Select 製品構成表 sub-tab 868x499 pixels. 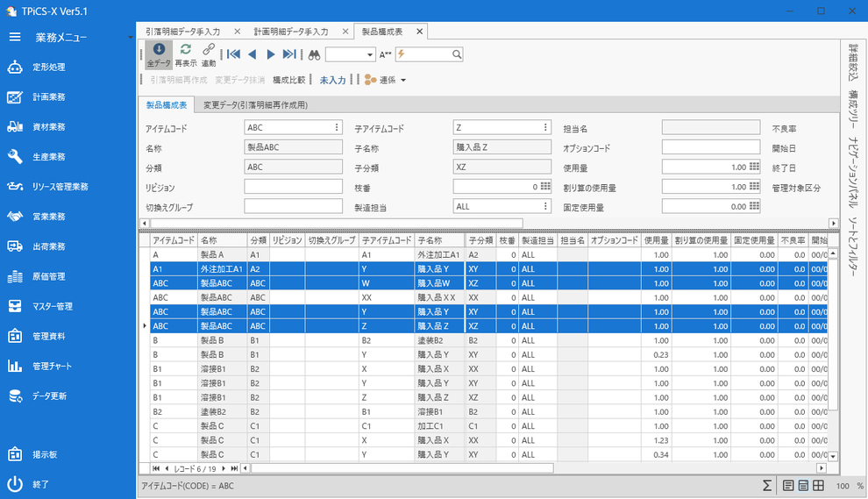(167, 104)
